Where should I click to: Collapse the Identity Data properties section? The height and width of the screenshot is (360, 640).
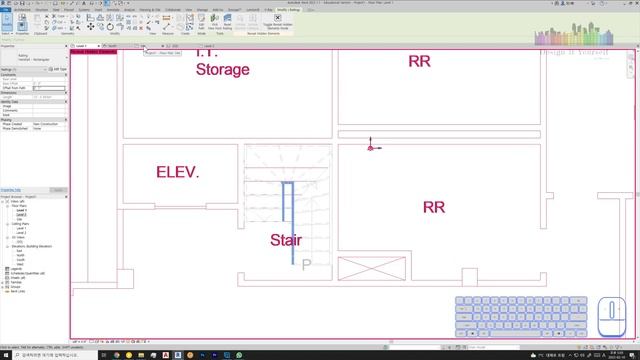[x=66, y=102]
